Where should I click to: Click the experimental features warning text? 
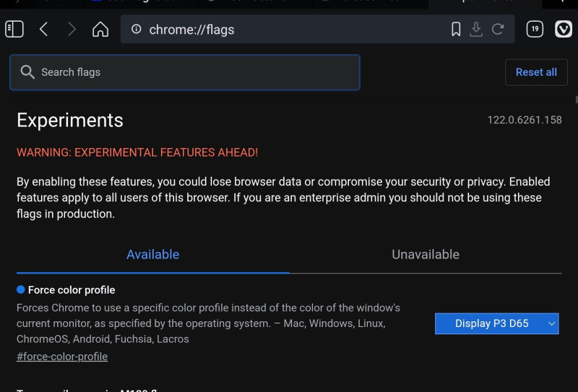click(x=137, y=152)
